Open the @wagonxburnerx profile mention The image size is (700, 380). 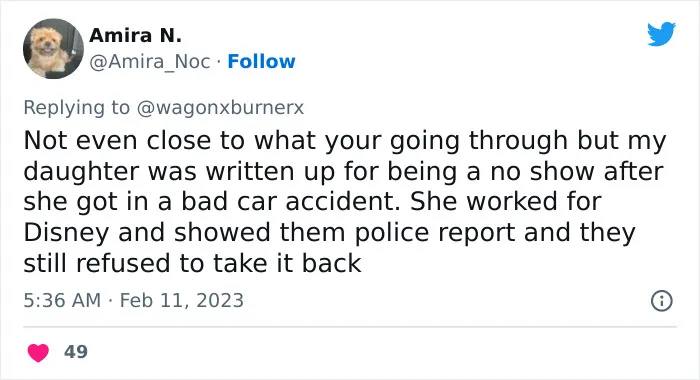tap(220, 108)
